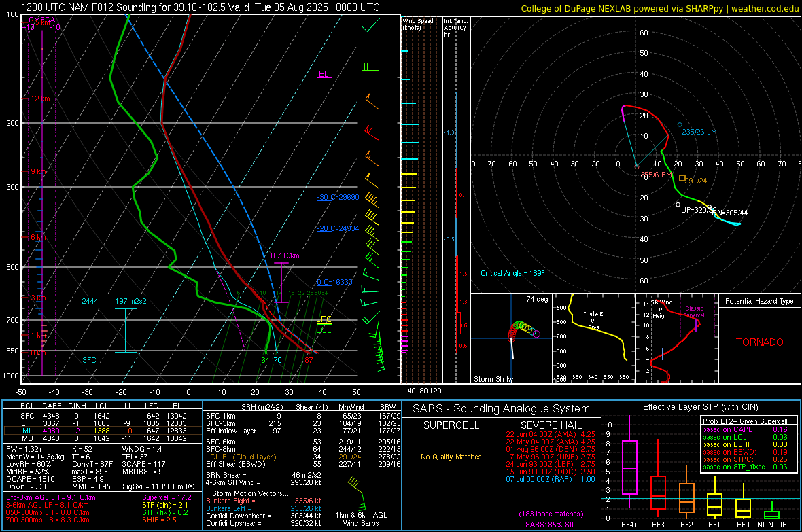Image resolution: width=802 pixels, height=532 pixels.
Task: Select the highlighted ML parcel row
Action: pos(102,431)
